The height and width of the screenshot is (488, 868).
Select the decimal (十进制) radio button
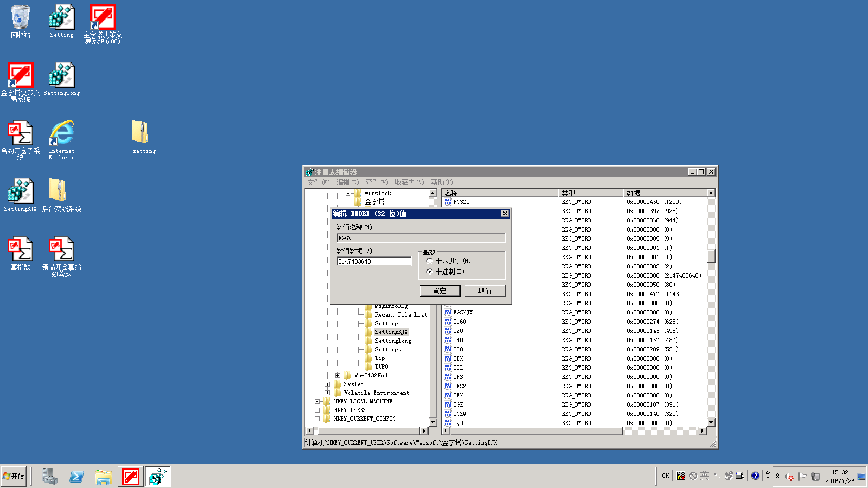click(430, 272)
